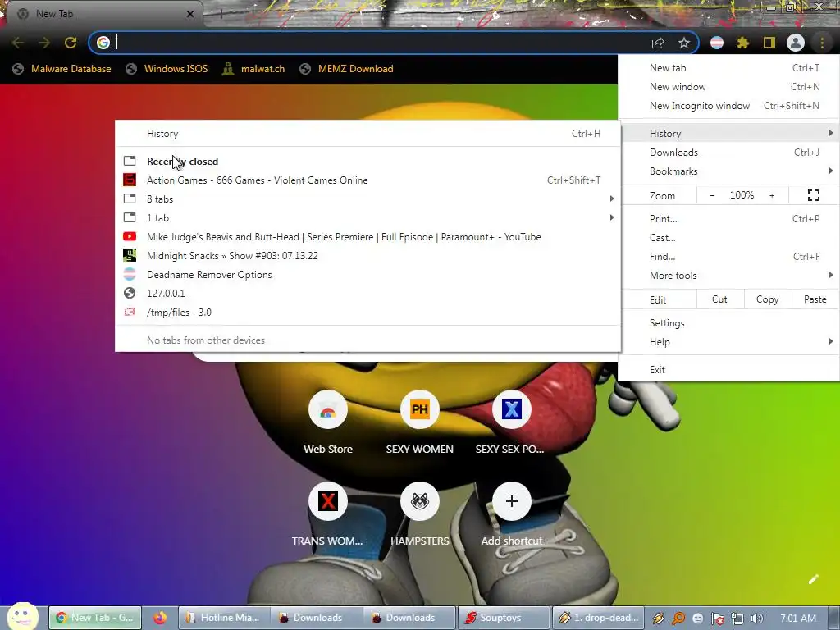Toggle the side panel icon
This screenshot has height=630, width=840.
tap(769, 43)
